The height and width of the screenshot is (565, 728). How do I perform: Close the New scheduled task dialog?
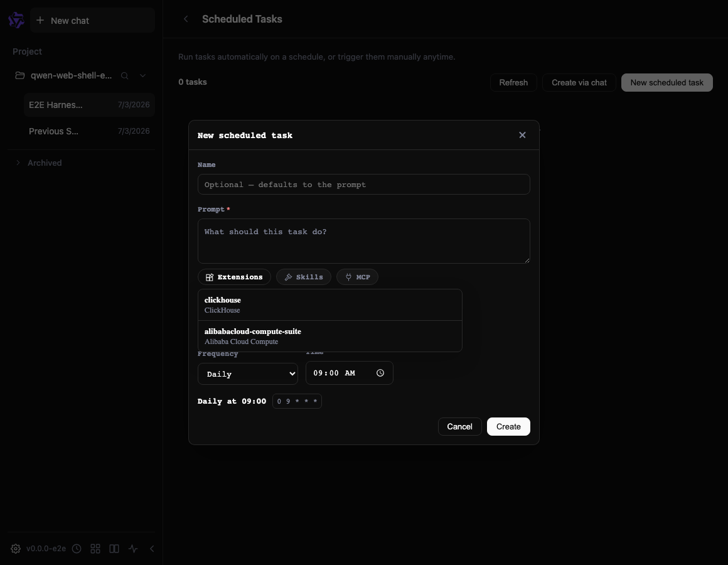pyautogui.click(x=522, y=135)
